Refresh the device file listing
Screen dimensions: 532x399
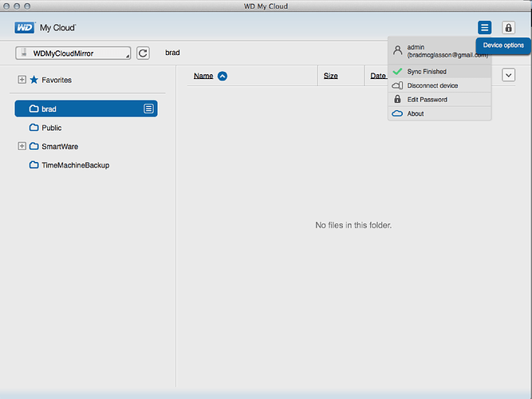pyautogui.click(x=143, y=53)
